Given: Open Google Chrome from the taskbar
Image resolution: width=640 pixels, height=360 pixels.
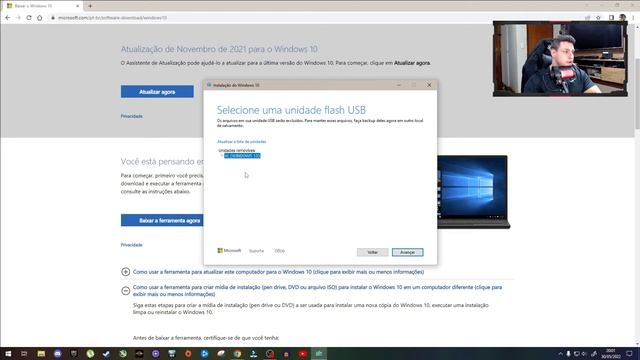Looking at the screenshot, I should point(237,353).
